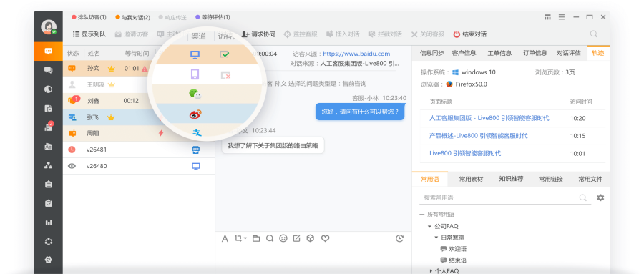This screenshot has width=644, height=274.
Task: Open the www.baidu.com visitor source link
Action: coord(356,54)
